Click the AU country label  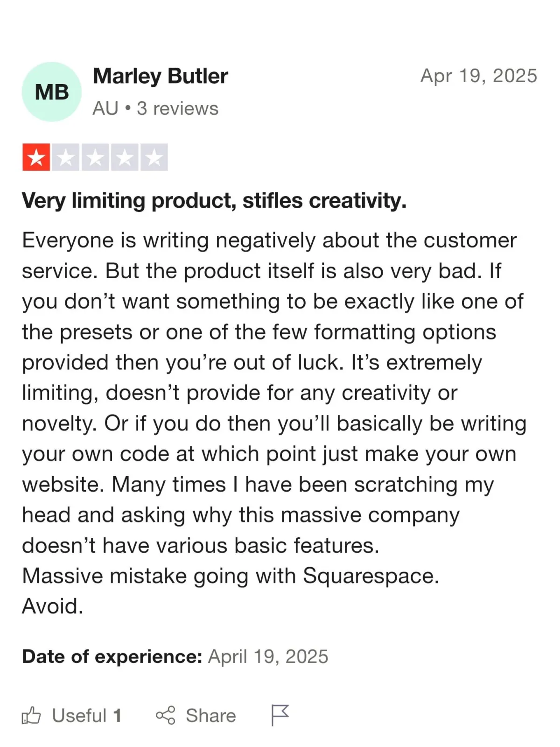(x=105, y=108)
